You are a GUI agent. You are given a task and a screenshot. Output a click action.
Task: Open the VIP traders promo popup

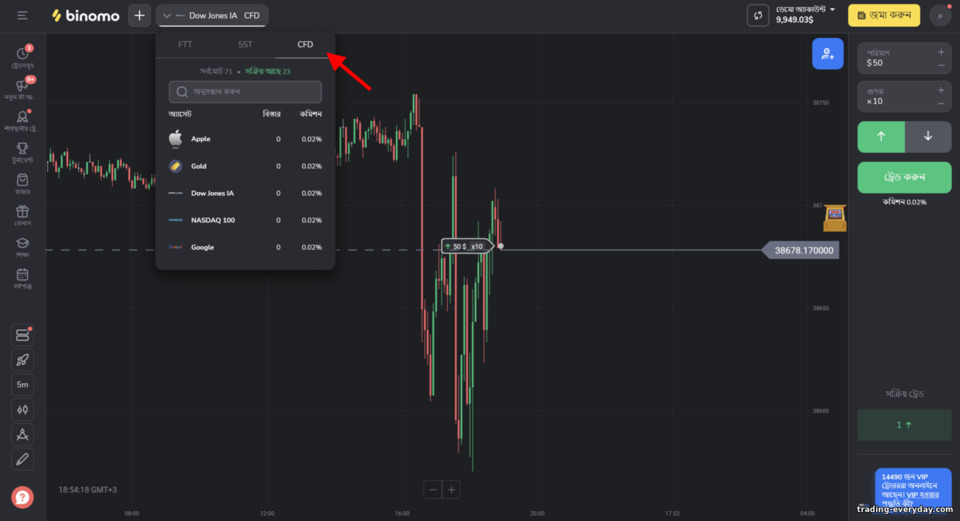tap(913, 489)
